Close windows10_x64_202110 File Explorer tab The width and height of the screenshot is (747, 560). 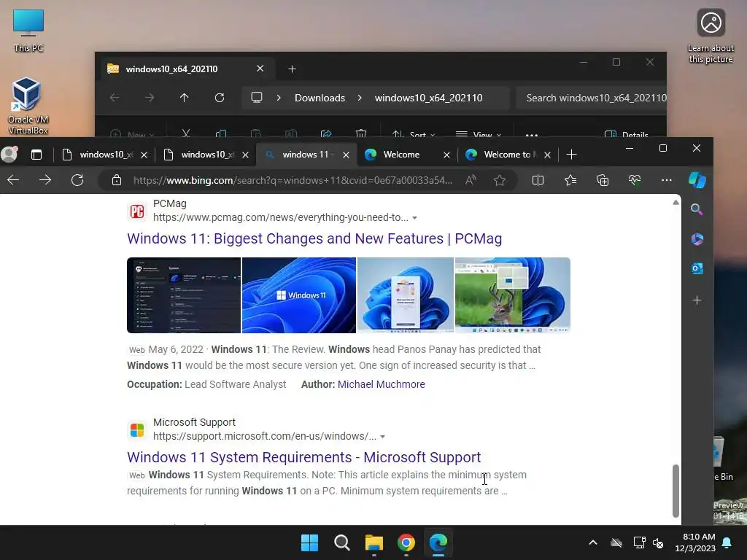(260, 69)
